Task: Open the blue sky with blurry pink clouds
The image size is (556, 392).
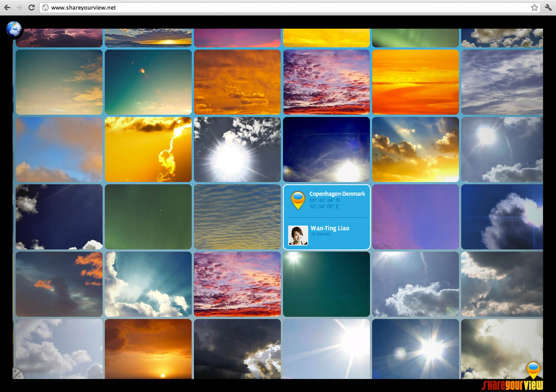Action: tap(59, 149)
